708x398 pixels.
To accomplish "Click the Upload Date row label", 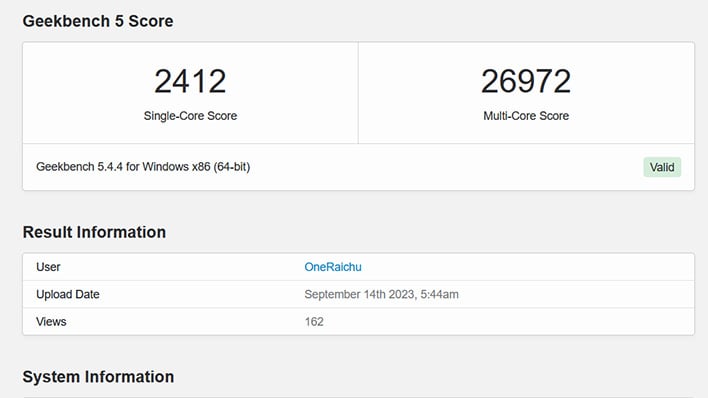I will (68, 295).
